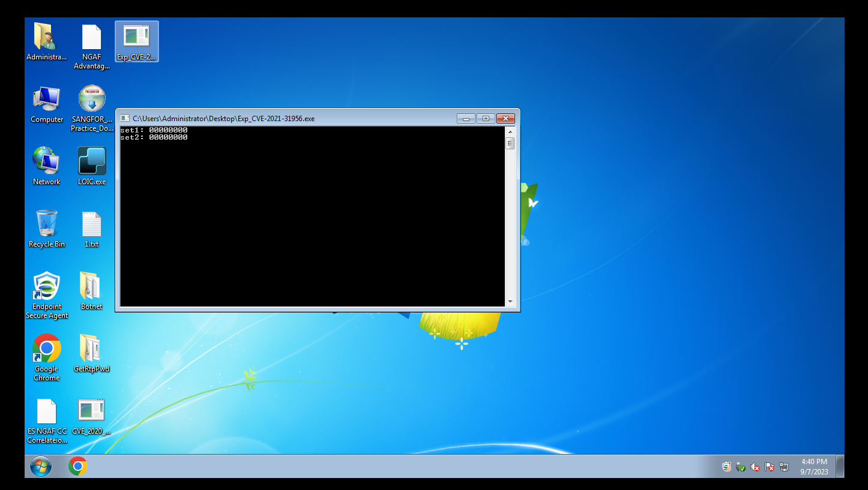The height and width of the screenshot is (490, 868).
Task: Open the Windows Start menu
Action: click(x=41, y=467)
